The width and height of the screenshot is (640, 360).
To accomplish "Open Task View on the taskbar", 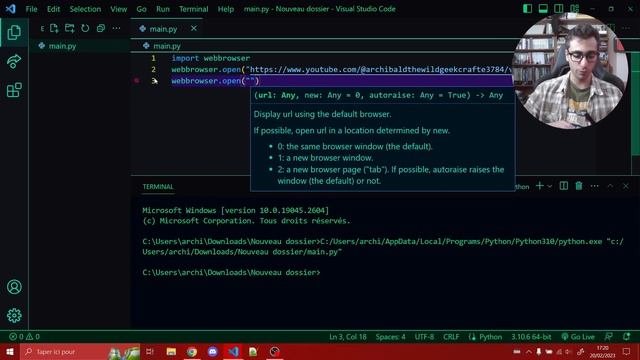I will [x=150, y=351].
